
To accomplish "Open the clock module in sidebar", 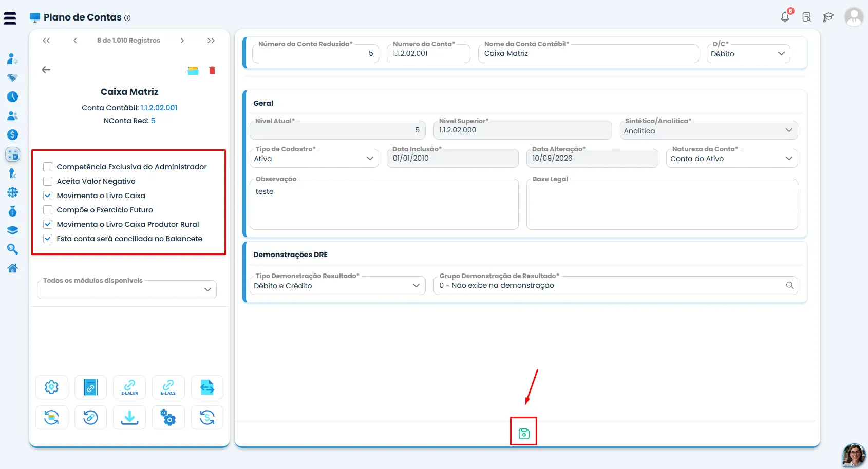I will coord(12,97).
